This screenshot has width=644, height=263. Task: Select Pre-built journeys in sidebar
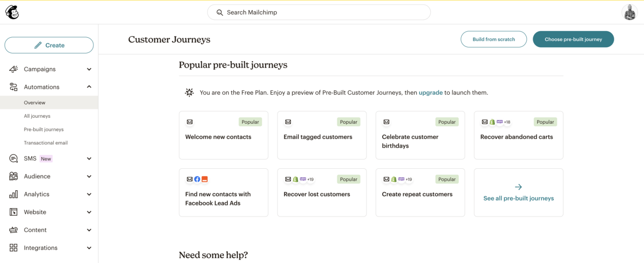pos(44,130)
